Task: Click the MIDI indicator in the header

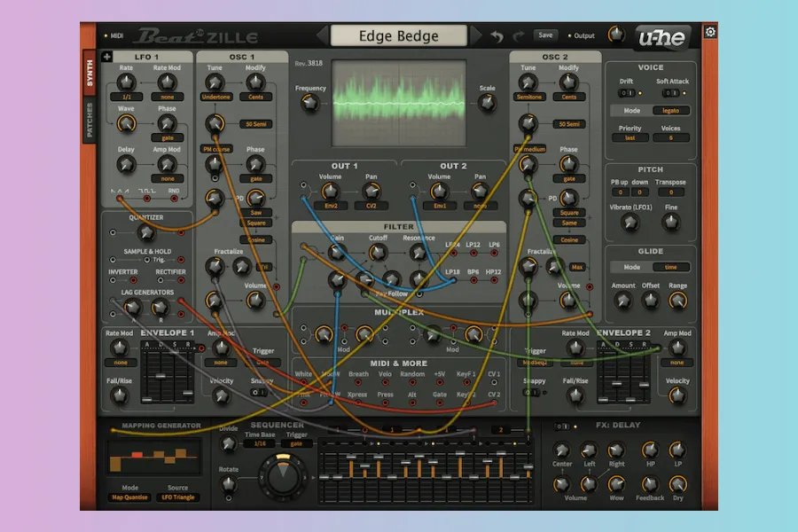Action: 113,35
